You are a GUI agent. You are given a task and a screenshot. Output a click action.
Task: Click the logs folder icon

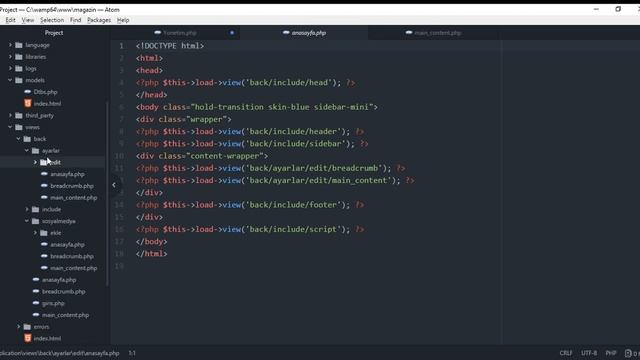[19, 69]
